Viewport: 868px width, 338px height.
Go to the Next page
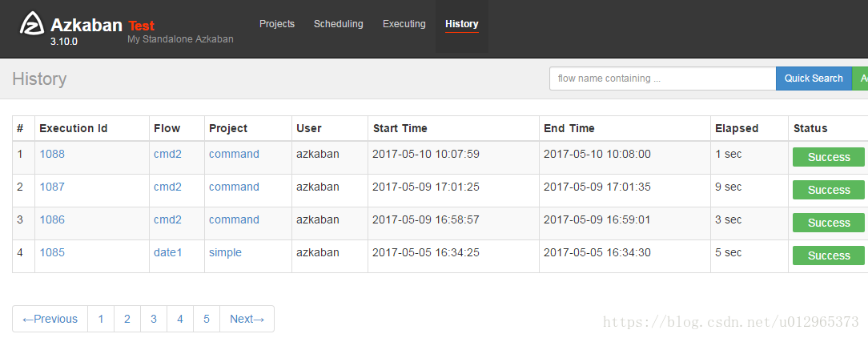click(x=247, y=319)
